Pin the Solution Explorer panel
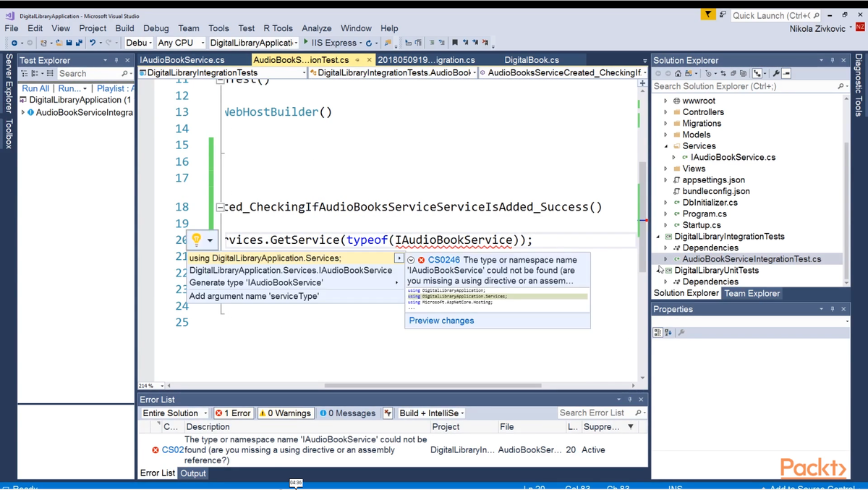 [833, 60]
